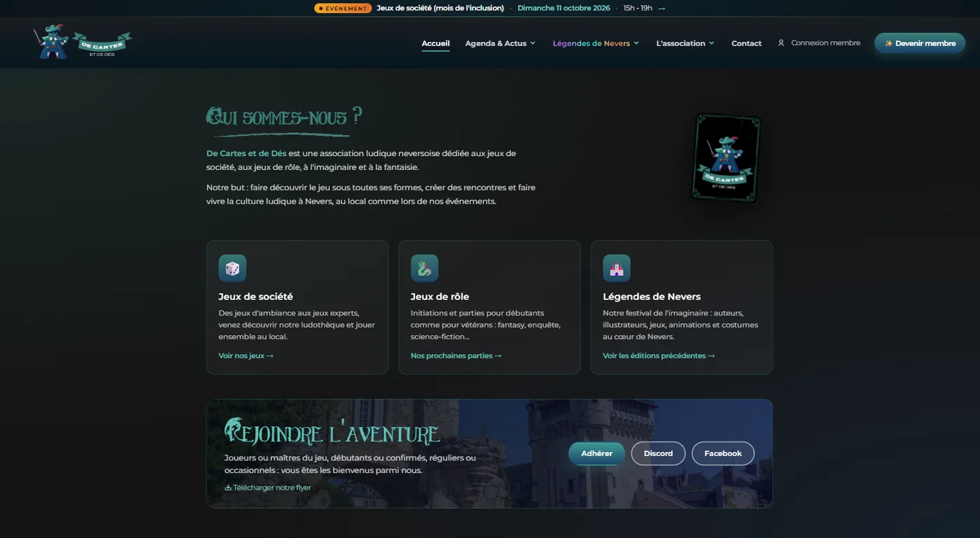Click the Qui sommes-nous ? heading
The height and width of the screenshot is (538, 980).
click(x=284, y=117)
